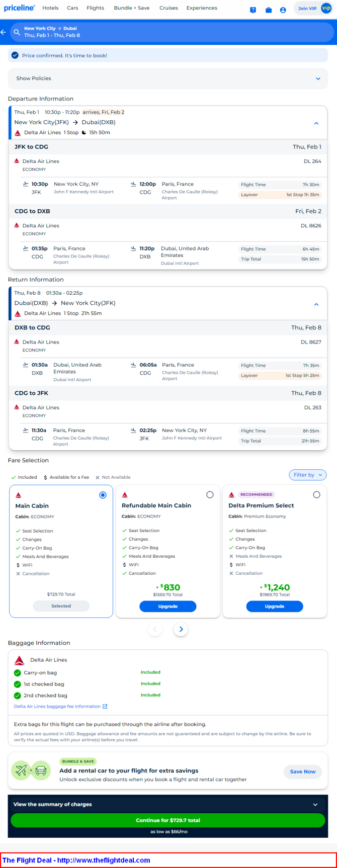The image size is (337, 868).
Task: Click the Selected button on Main Cabin
Action: click(x=61, y=606)
